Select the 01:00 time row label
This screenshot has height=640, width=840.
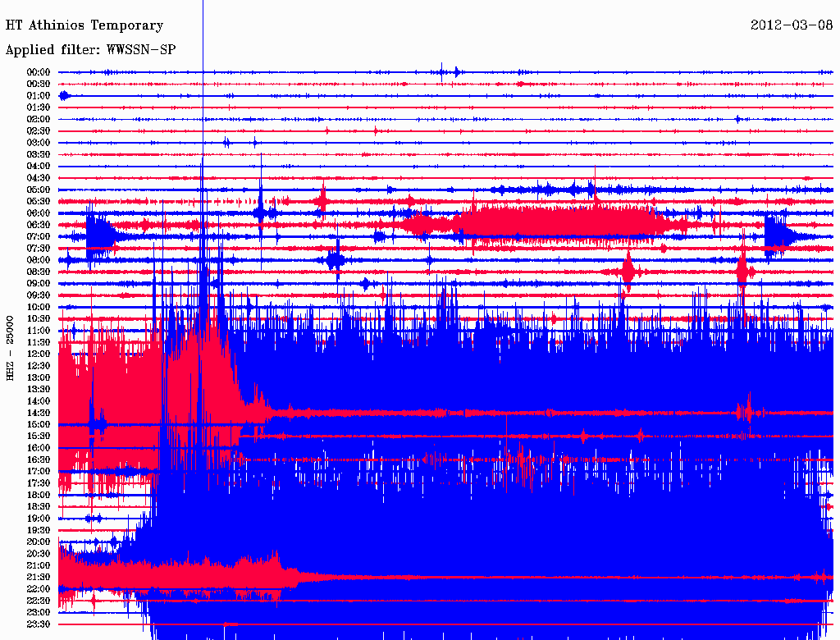tap(39, 95)
